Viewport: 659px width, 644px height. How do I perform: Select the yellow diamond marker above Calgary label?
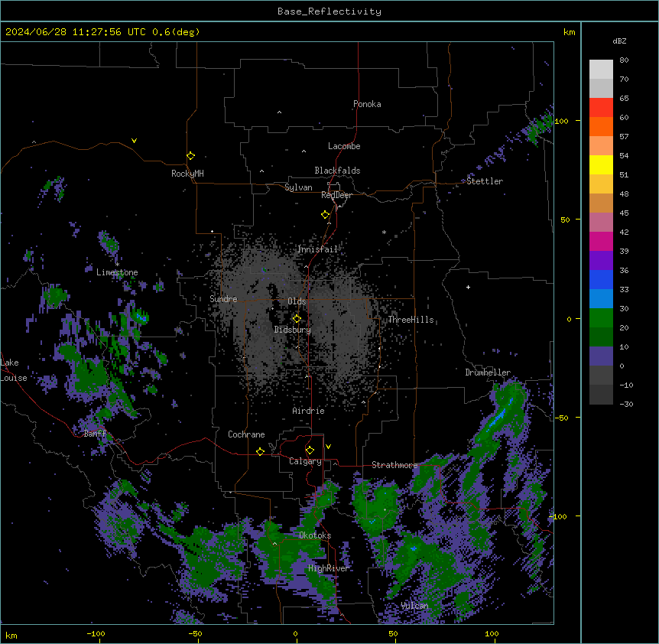point(310,450)
